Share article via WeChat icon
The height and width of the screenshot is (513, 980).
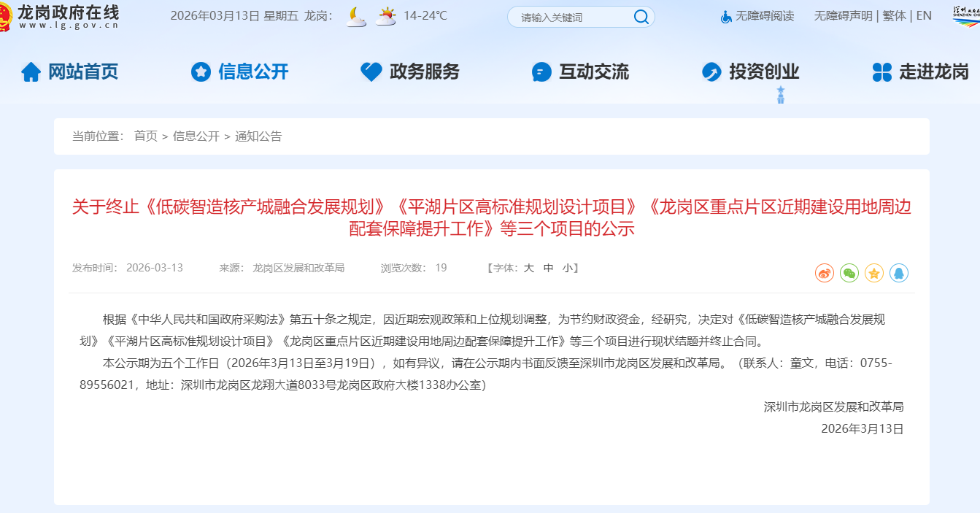pyautogui.click(x=849, y=274)
